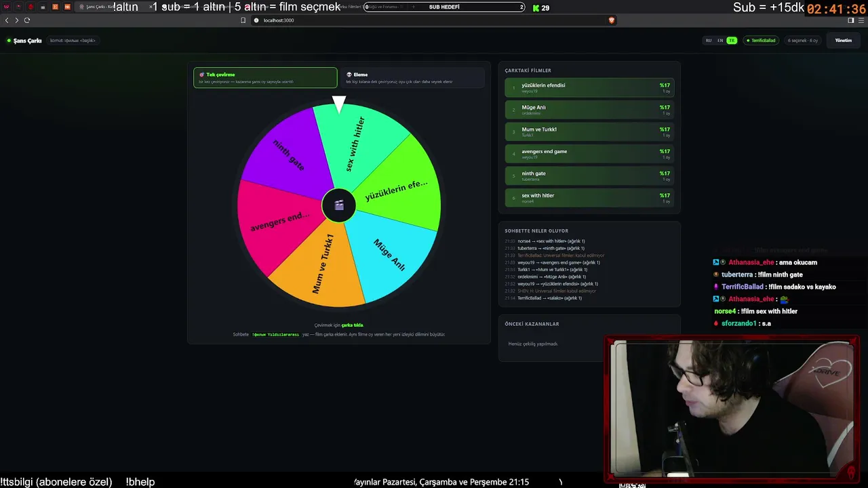Open the Brave shields lion icon
The height and width of the screenshot is (488, 868).
click(611, 20)
